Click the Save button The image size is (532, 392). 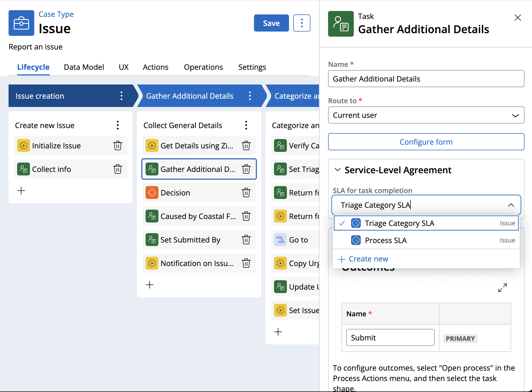coord(271,23)
